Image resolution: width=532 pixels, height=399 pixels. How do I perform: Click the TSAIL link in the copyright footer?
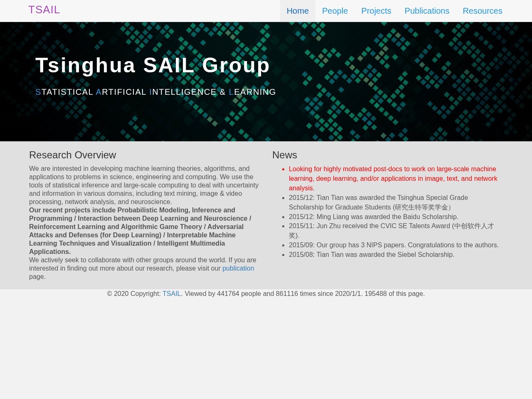171,294
